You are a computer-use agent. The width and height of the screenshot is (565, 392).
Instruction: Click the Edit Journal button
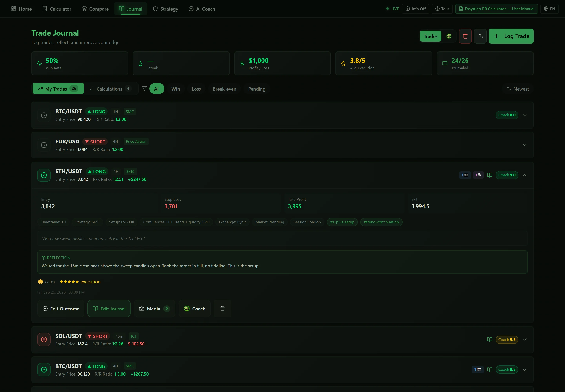(x=109, y=309)
